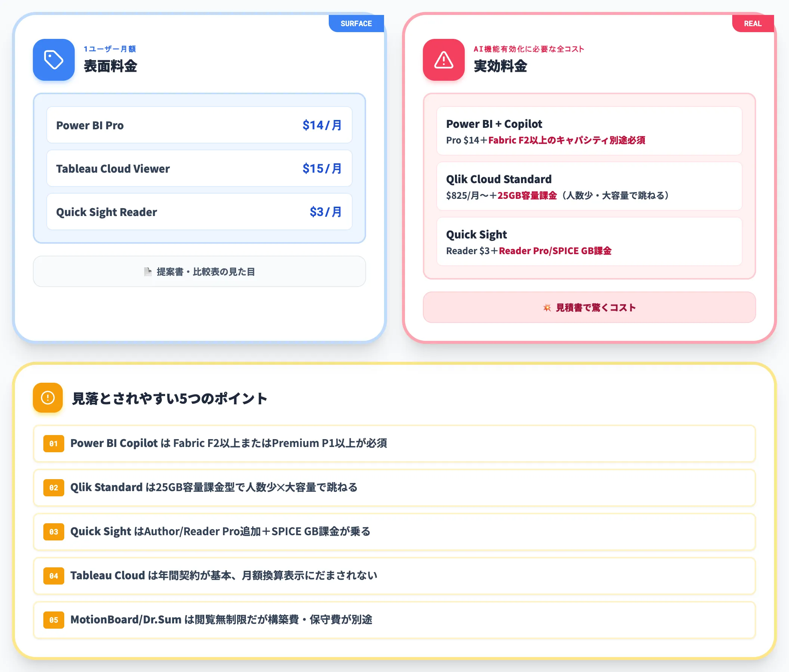Select the MotionBoard/Dr.Sum point

pos(394,620)
